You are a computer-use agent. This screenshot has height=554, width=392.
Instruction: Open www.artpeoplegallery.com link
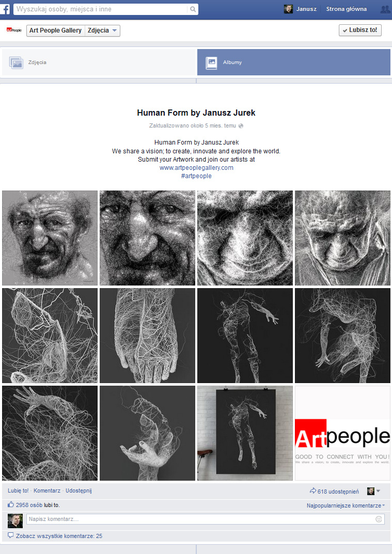pyautogui.click(x=196, y=167)
